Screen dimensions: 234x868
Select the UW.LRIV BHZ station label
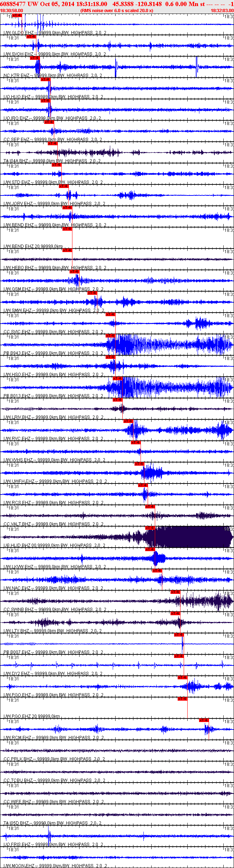(17, 417)
